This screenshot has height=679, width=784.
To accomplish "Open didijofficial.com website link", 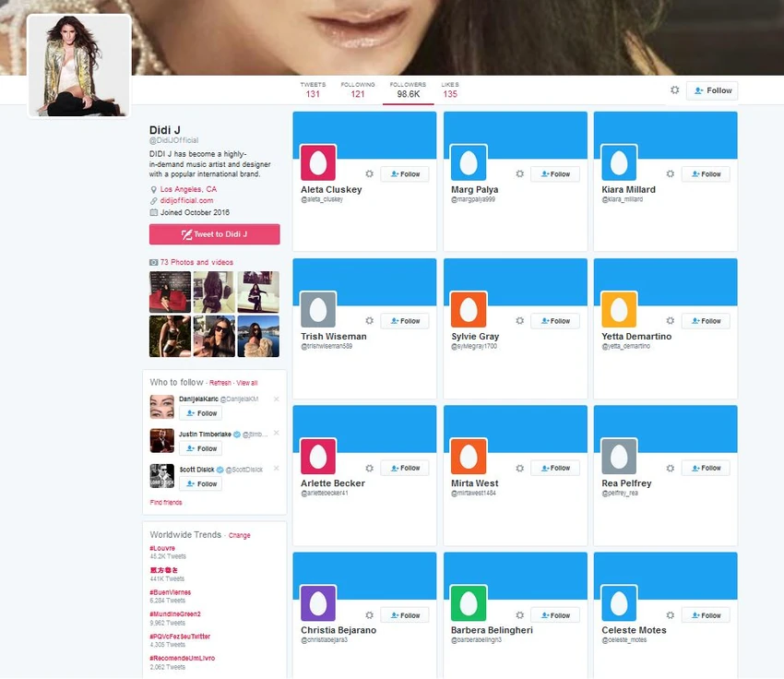I will (186, 200).
